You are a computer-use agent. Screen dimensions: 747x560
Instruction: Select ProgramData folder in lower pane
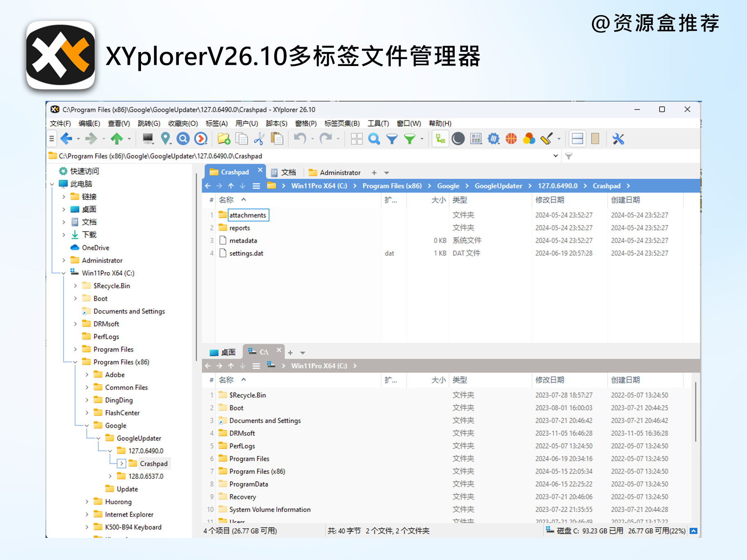[x=248, y=484]
